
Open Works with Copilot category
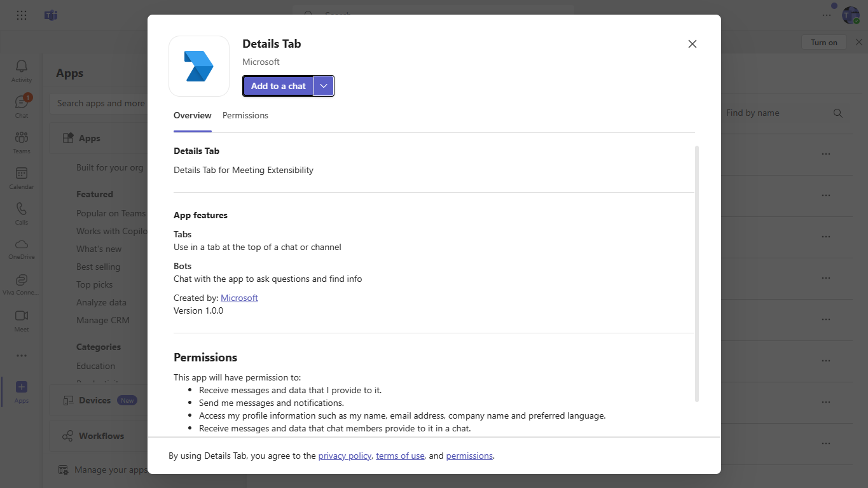pyautogui.click(x=112, y=231)
